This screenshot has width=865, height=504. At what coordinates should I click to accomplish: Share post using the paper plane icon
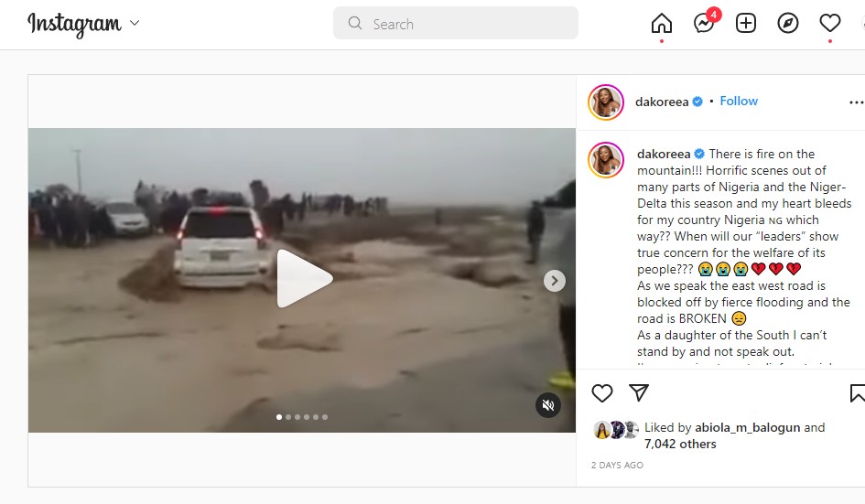pos(639,392)
